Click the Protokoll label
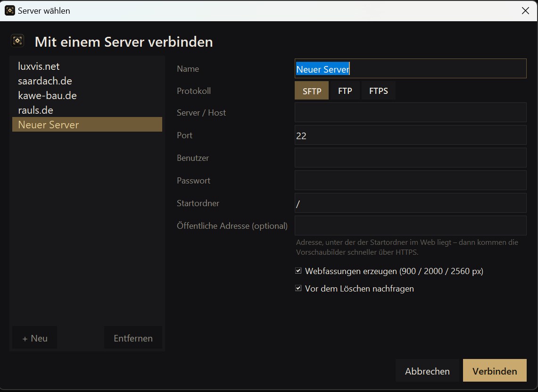The image size is (538, 392). coord(194,91)
